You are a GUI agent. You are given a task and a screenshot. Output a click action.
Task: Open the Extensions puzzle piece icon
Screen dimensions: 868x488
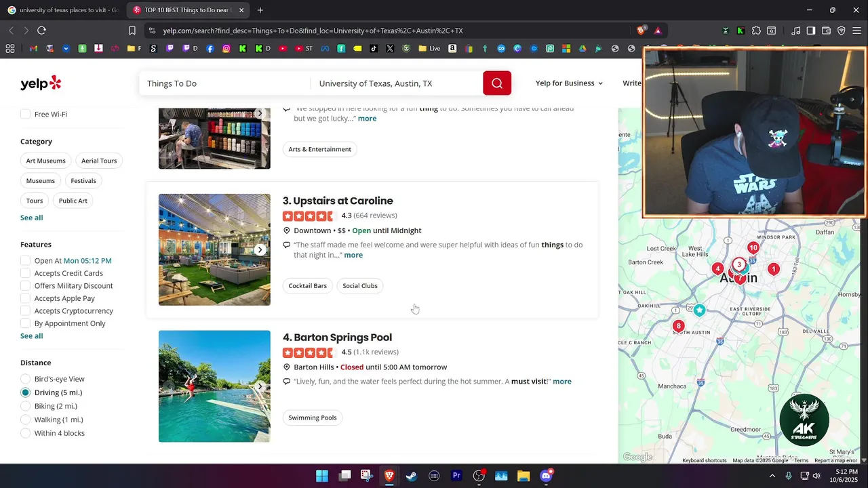(x=756, y=30)
